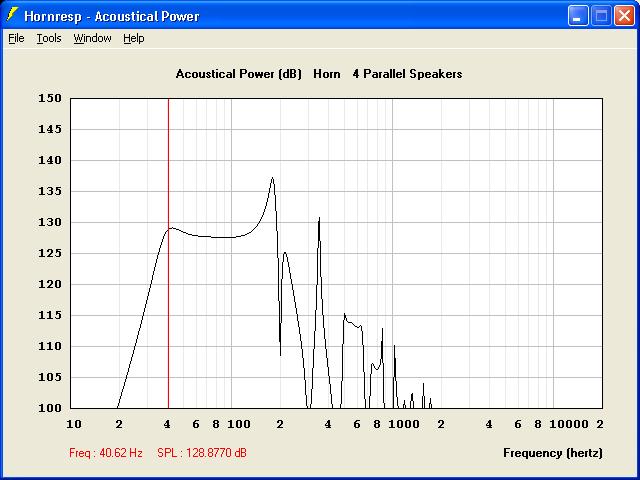
Task: Click the 110 dB axis label
Action: pyautogui.click(x=50, y=347)
